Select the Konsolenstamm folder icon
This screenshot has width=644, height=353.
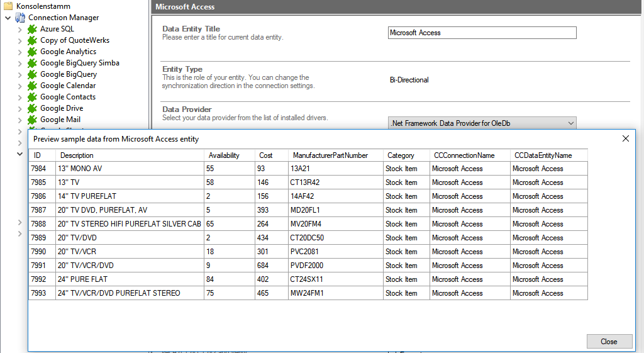[8, 6]
